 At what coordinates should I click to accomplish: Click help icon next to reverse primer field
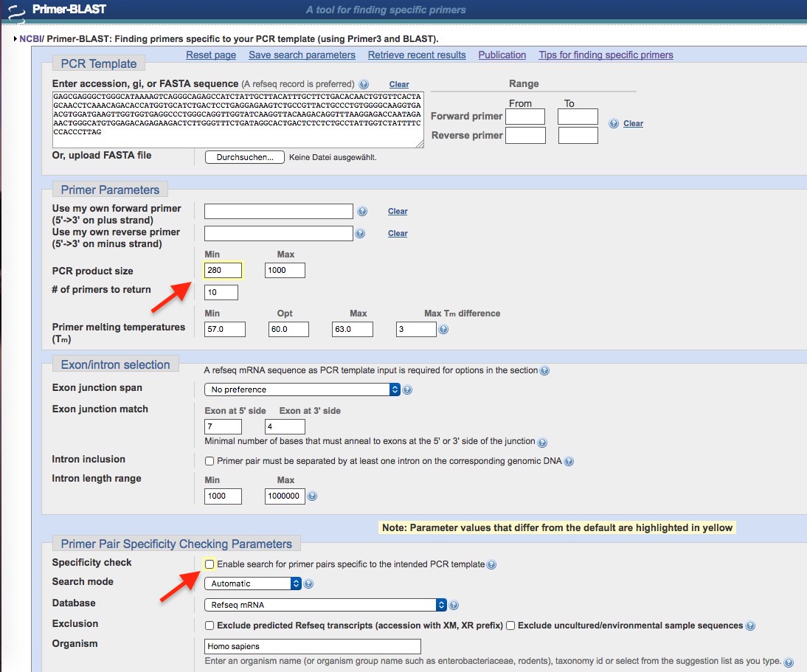(360, 234)
